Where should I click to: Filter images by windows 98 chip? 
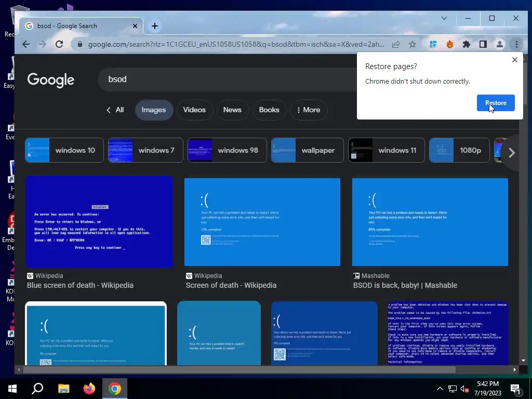click(228, 150)
